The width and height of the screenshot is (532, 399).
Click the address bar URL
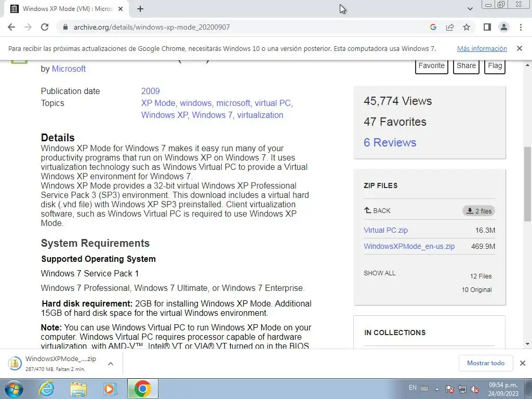pos(152,27)
